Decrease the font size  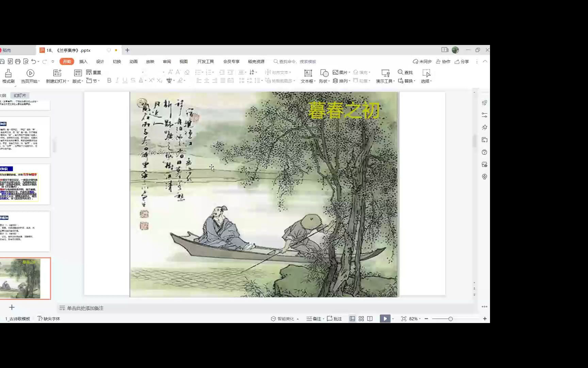(x=178, y=72)
